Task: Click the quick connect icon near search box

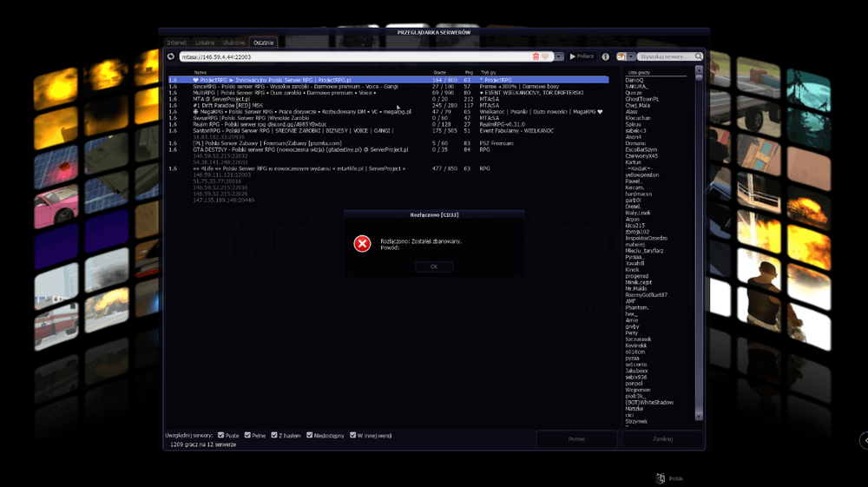Action: (x=621, y=56)
